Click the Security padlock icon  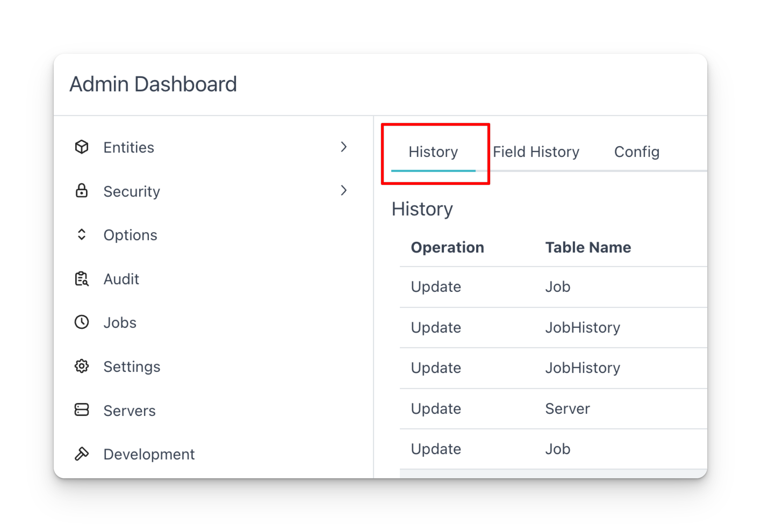click(x=81, y=190)
